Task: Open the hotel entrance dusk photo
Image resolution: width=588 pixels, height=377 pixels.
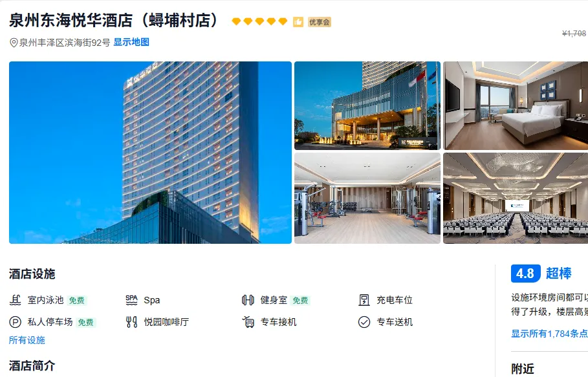Action: (x=367, y=105)
